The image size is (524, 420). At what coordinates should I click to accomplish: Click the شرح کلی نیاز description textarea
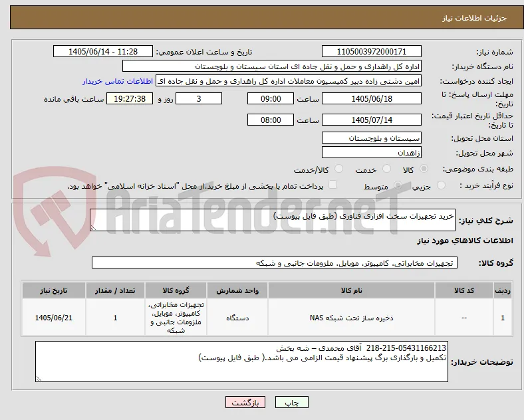tap(273, 220)
